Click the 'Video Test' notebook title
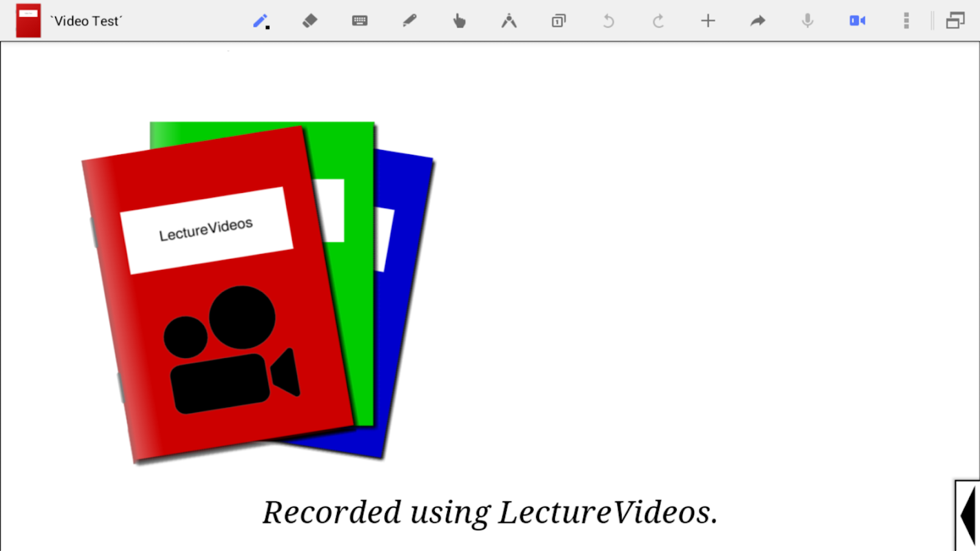This screenshot has width=980, height=551. (x=86, y=21)
